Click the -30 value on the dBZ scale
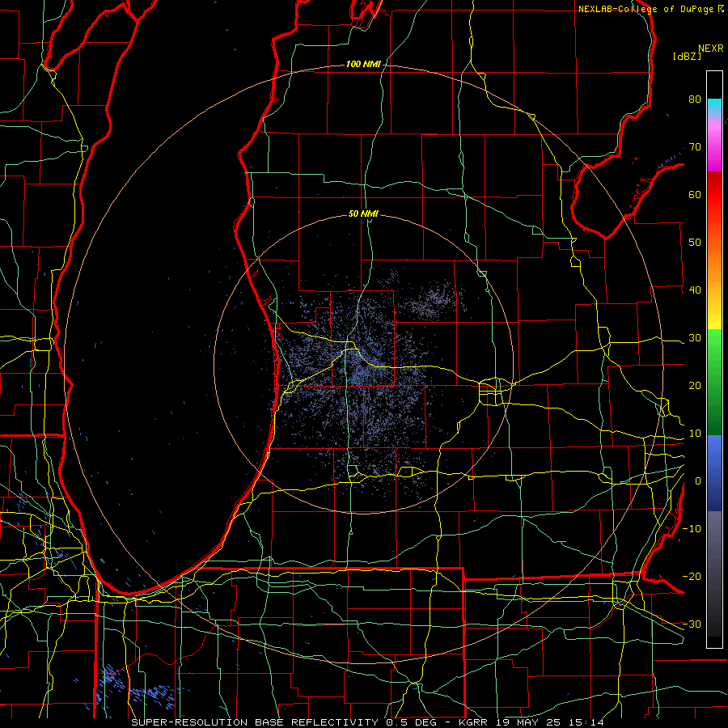This screenshot has height=728, width=728. pyautogui.click(x=692, y=624)
